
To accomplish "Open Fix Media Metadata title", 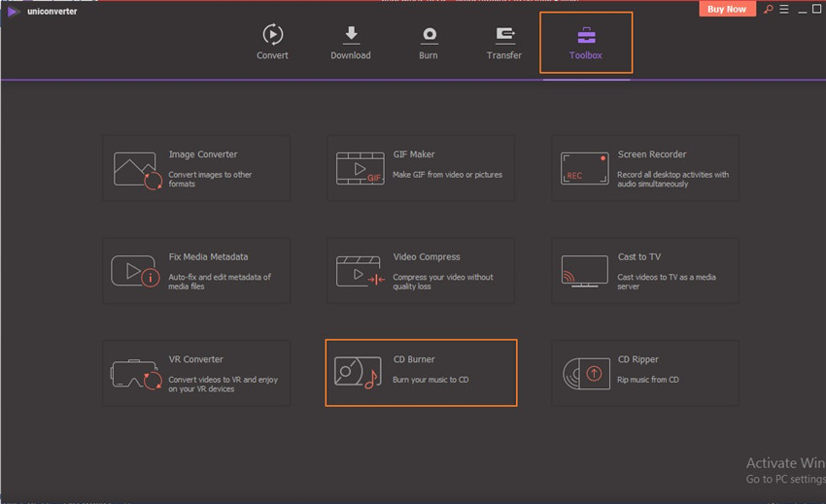I will [208, 257].
